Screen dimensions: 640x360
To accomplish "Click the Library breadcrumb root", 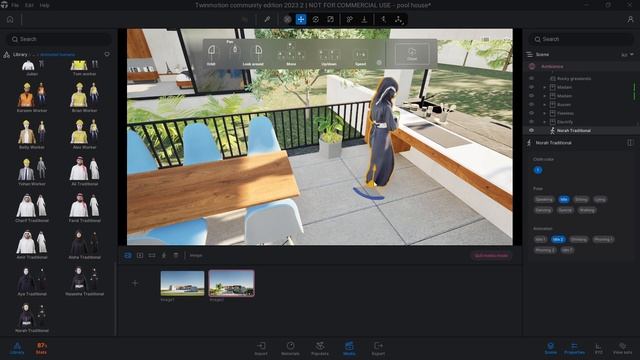I will (20, 54).
